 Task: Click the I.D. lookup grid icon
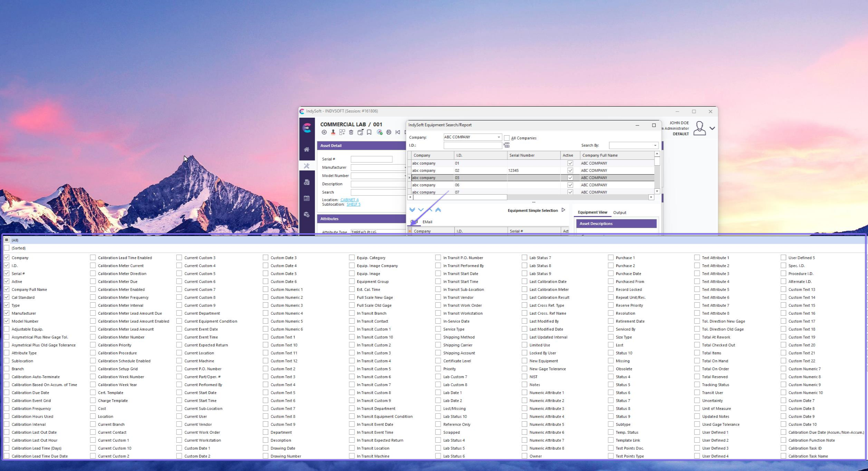507,146
